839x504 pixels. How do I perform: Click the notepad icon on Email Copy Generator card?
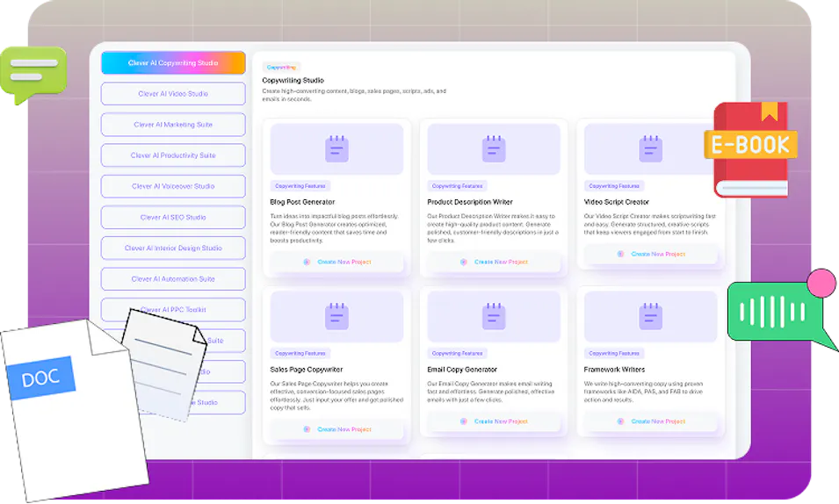pyautogui.click(x=494, y=316)
